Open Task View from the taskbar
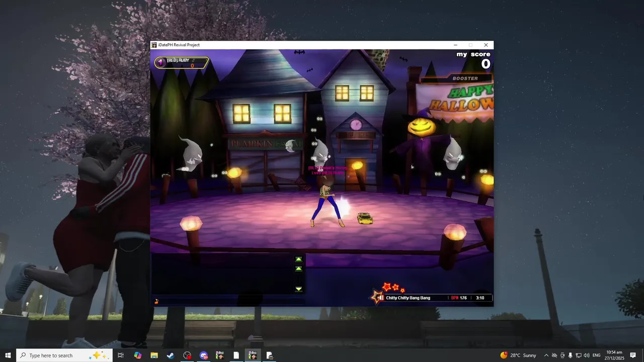The height and width of the screenshot is (362, 644). click(121, 355)
